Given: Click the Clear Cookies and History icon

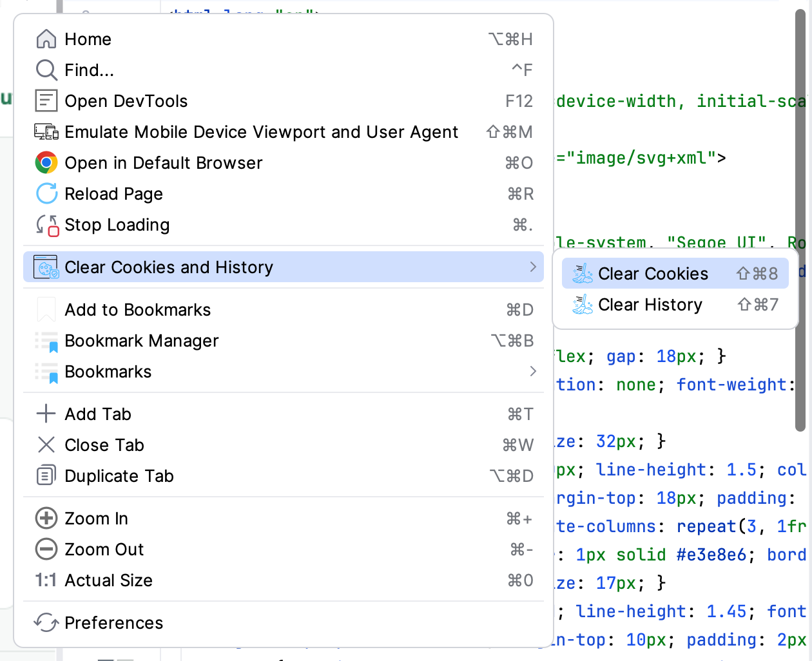Looking at the screenshot, I should tap(46, 267).
